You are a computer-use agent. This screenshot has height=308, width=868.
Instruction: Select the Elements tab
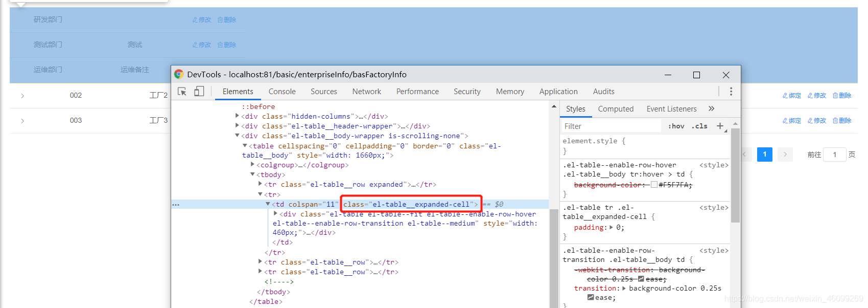click(x=238, y=92)
